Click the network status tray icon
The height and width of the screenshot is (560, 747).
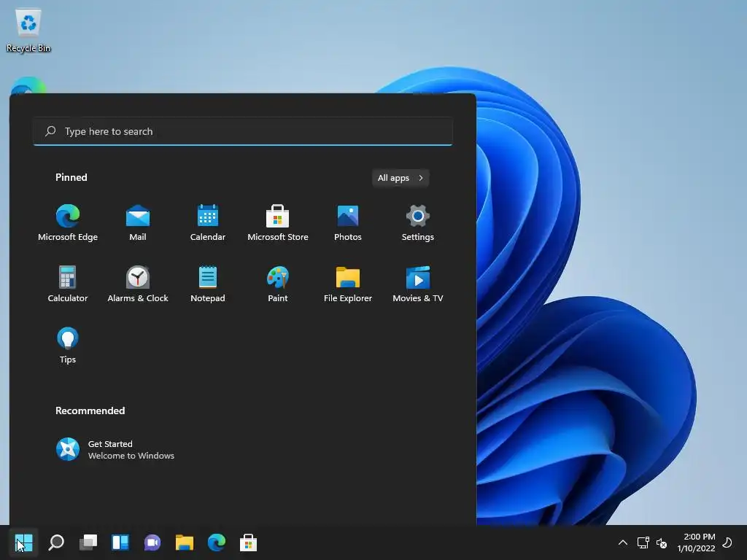coord(643,542)
